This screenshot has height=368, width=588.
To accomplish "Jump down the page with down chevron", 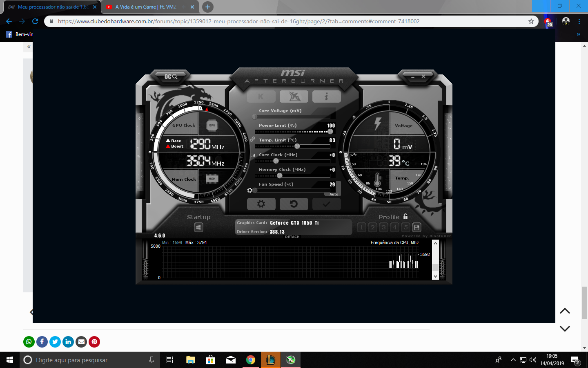I will coord(565,328).
